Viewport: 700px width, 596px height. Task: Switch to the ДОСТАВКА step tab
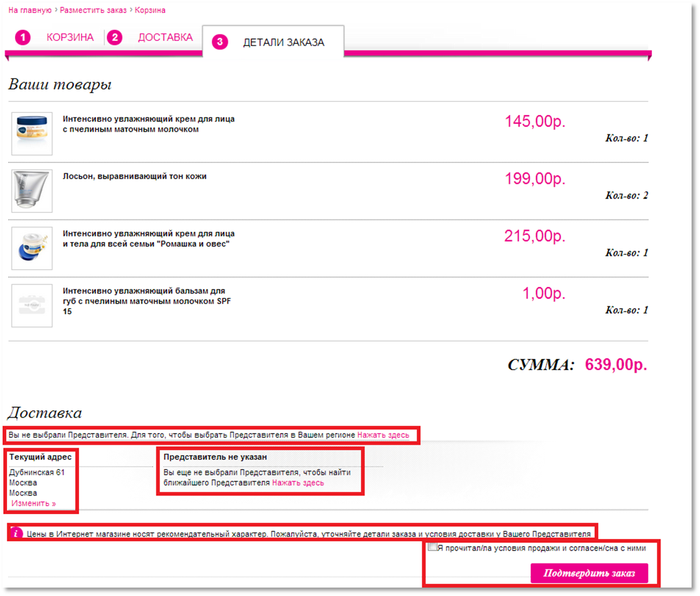(x=165, y=38)
